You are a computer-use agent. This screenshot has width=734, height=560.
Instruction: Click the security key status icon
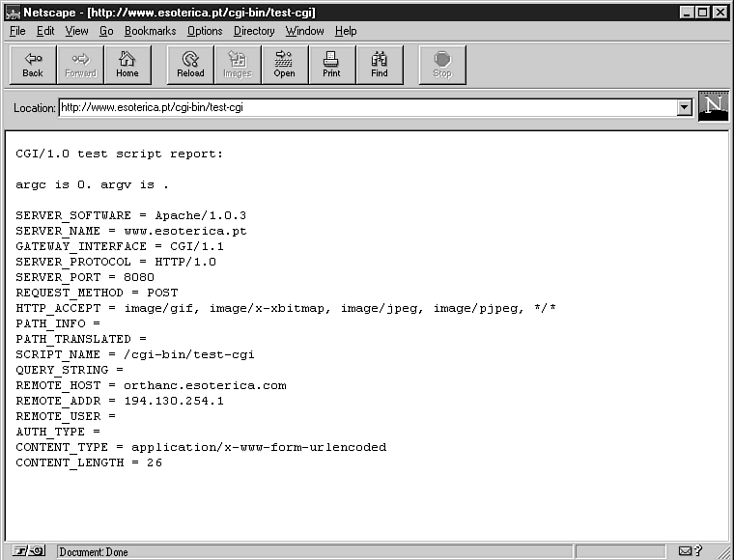28,551
